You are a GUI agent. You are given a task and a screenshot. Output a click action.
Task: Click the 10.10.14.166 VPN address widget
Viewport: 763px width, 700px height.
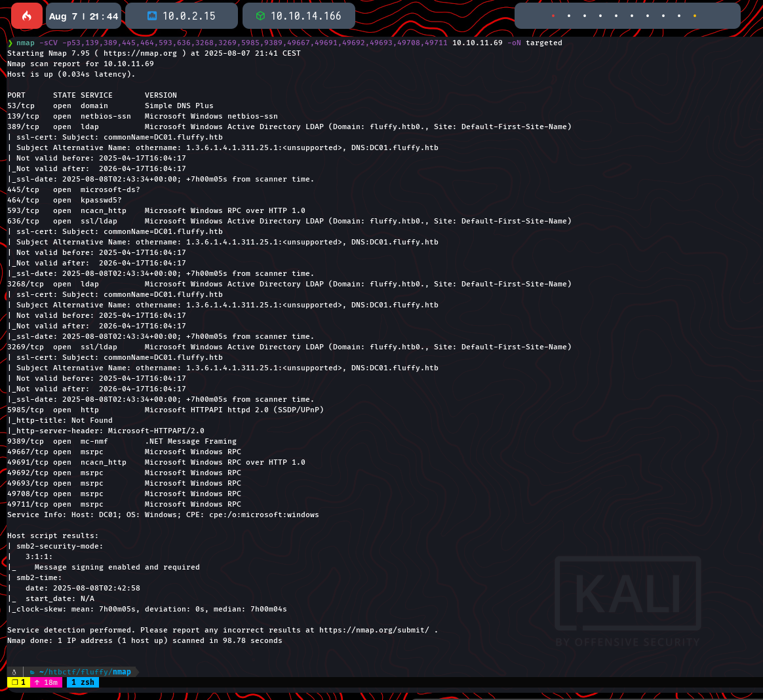pos(305,16)
